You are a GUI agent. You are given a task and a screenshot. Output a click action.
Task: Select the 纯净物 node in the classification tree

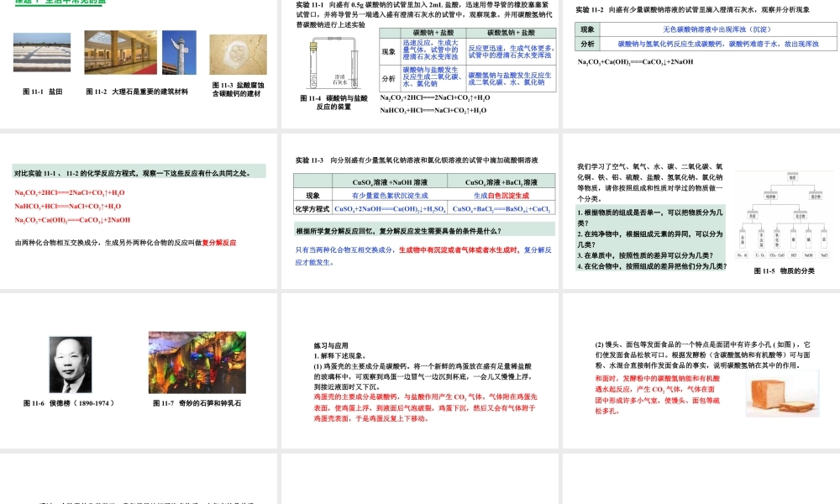771,196
